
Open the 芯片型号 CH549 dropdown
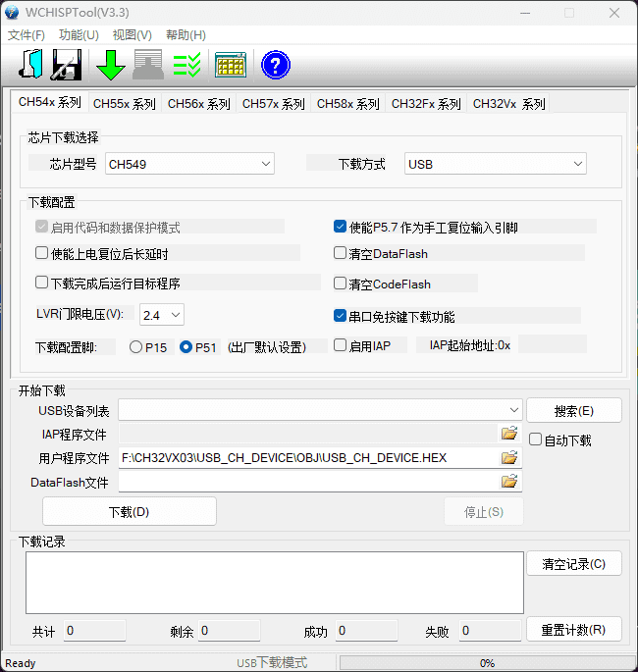click(190, 164)
